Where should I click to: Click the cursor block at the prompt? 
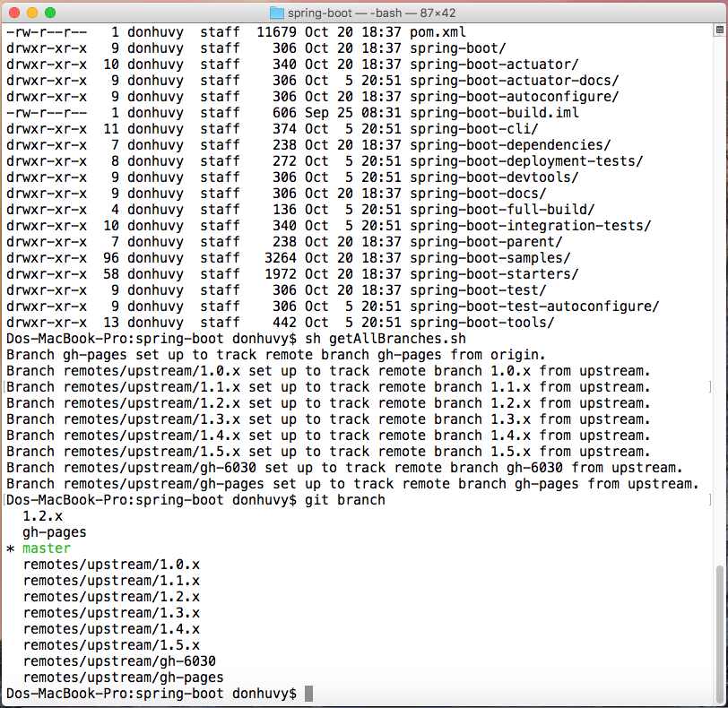point(308,694)
